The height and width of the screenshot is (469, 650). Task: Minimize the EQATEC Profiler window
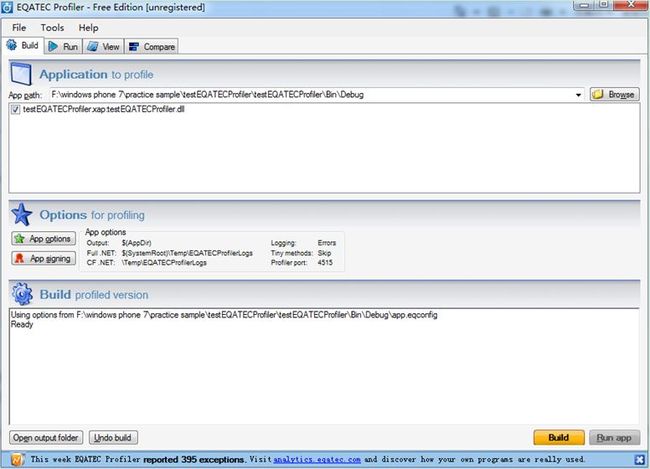[x=584, y=5]
